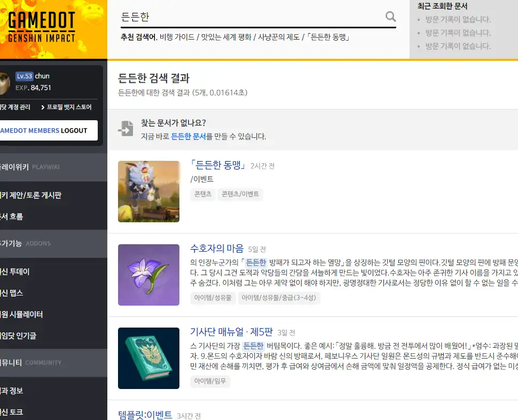Open the 기사단 매뉴얼 · 제5판 result title
Image resolution: width=518 pixels, height=420 pixels.
pos(232,332)
